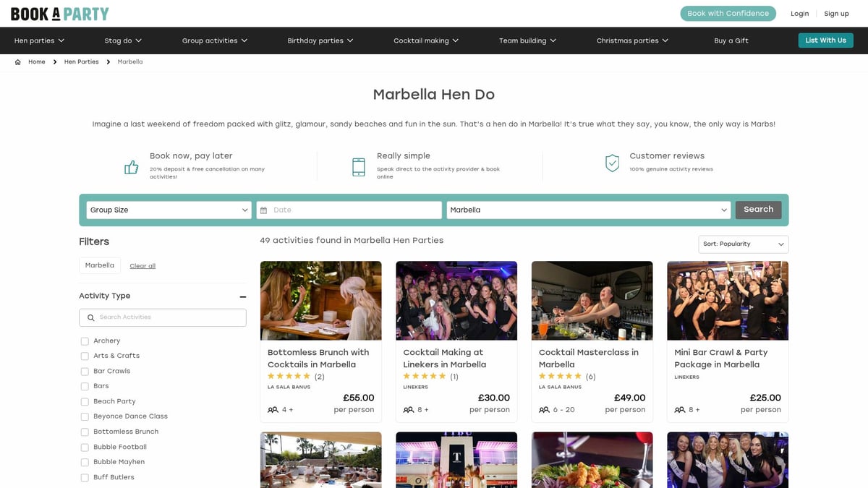Viewport: 868px width, 488px height.
Task: Click the star rating on Cocktail Masterclass card
Action: pos(561,376)
